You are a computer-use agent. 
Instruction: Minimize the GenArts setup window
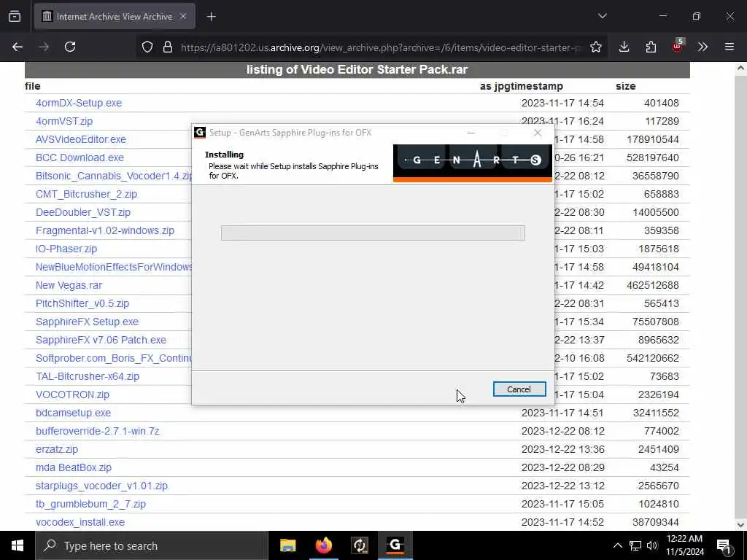[x=471, y=133]
